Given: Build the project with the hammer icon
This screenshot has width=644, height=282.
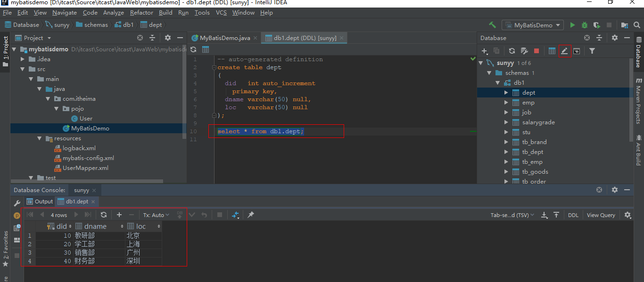Looking at the screenshot, I should point(492,25).
